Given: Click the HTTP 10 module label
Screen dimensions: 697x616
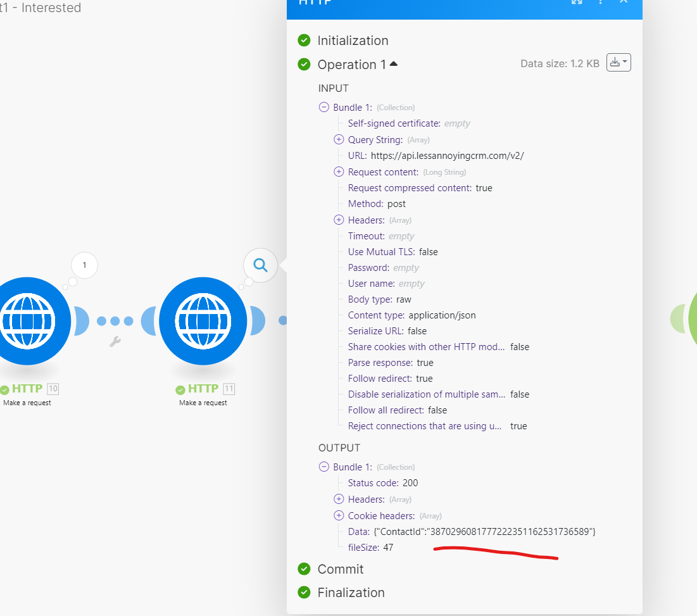Looking at the screenshot, I should click(27, 389).
